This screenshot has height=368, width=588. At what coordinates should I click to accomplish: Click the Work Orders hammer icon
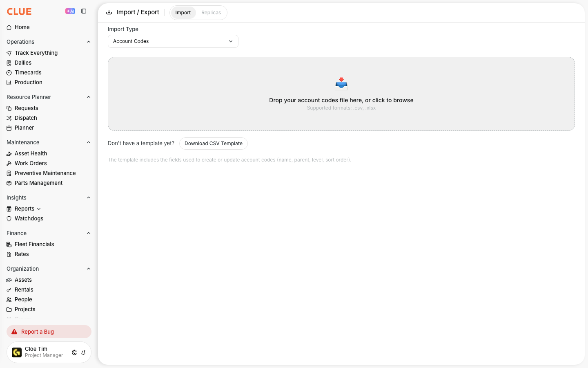[x=9, y=164]
